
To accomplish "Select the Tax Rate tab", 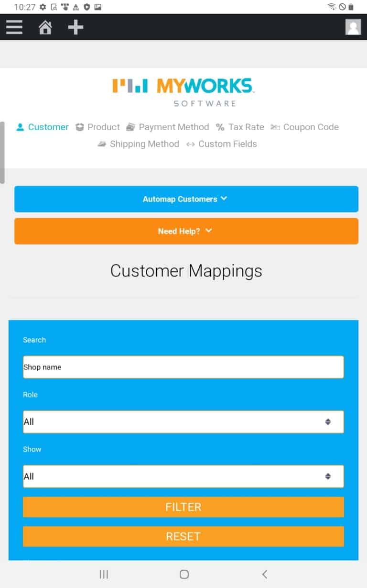I will 240,127.
